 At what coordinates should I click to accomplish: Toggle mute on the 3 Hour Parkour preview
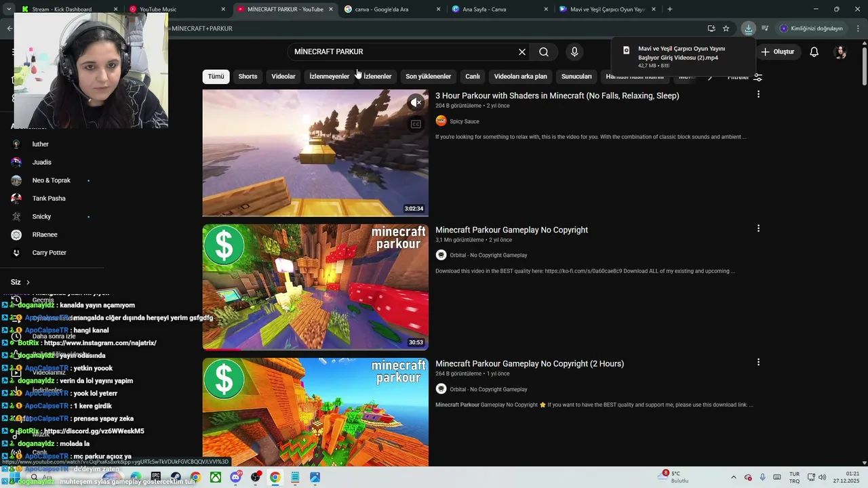pyautogui.click(x=416, y=102)
